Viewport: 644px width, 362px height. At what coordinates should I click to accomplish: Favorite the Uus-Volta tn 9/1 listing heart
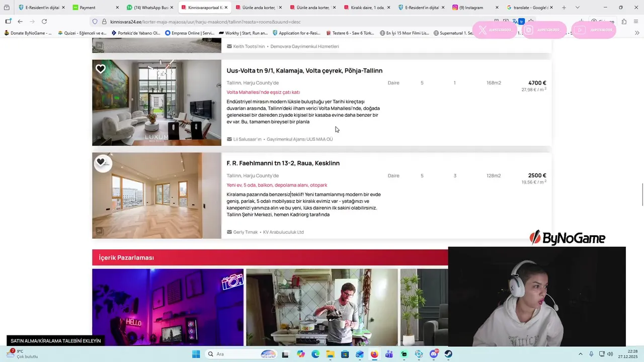click(101, 69)
